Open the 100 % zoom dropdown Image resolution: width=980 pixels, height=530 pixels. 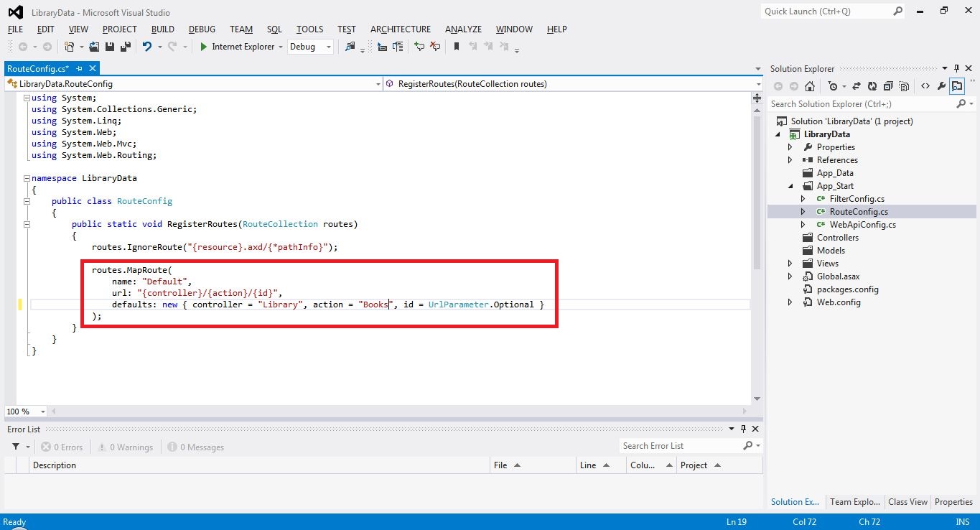(43, 412)
